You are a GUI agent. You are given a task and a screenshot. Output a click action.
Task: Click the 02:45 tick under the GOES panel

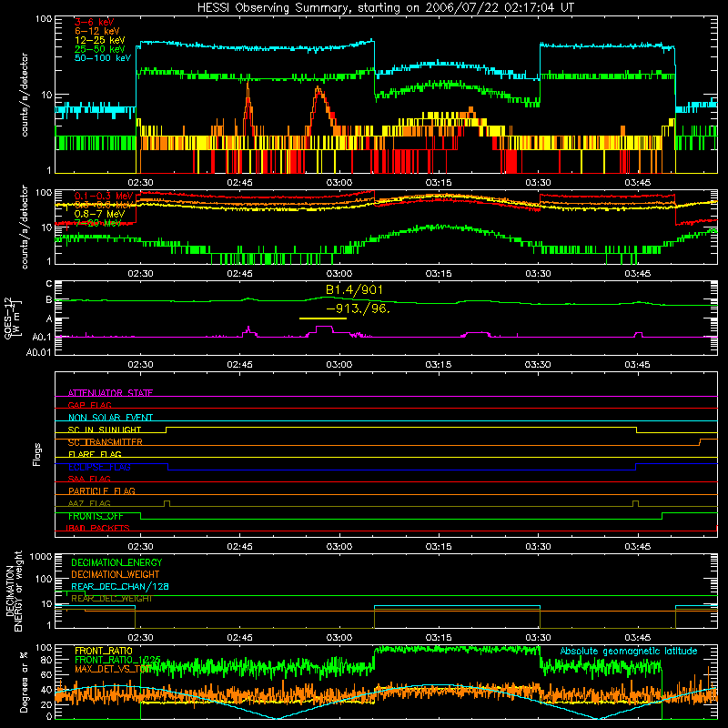tap(239, 365)
